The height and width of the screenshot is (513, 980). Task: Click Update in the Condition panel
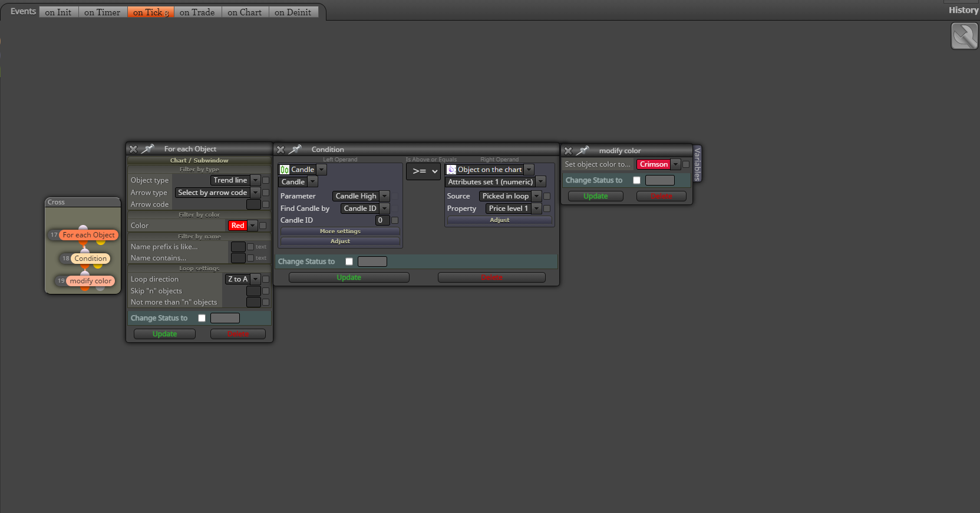tap(349, 277)
